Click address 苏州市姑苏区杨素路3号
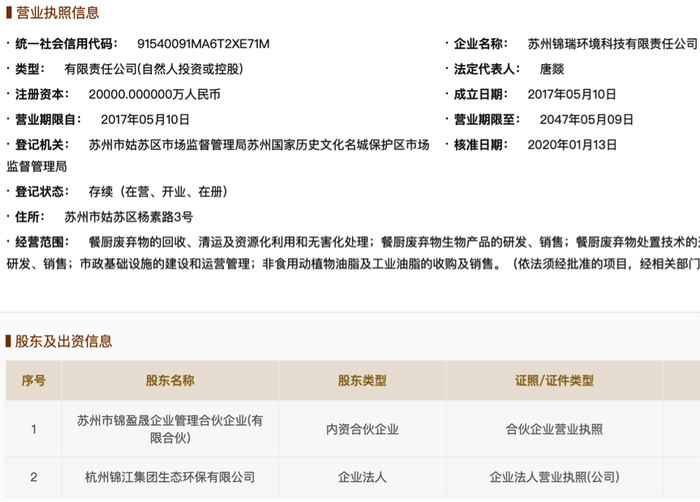 pyautogui.click(x=129, y=218)
